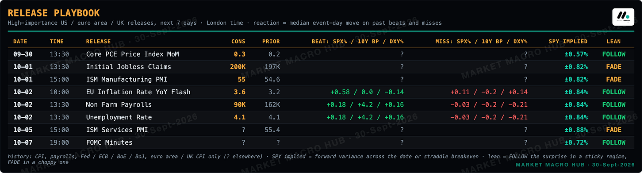644x188 pixels.
Task: Click the 54.6 prior value
Action: pos(272,80)
